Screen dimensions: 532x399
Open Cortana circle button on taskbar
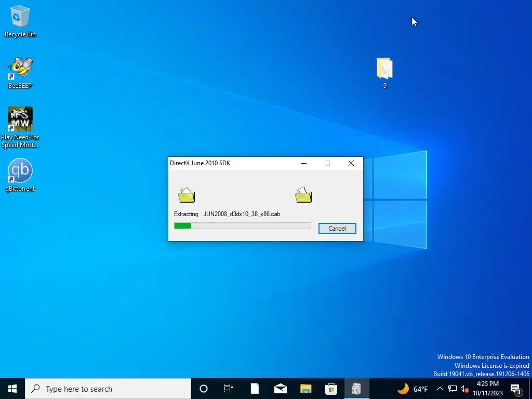point(204,389)
